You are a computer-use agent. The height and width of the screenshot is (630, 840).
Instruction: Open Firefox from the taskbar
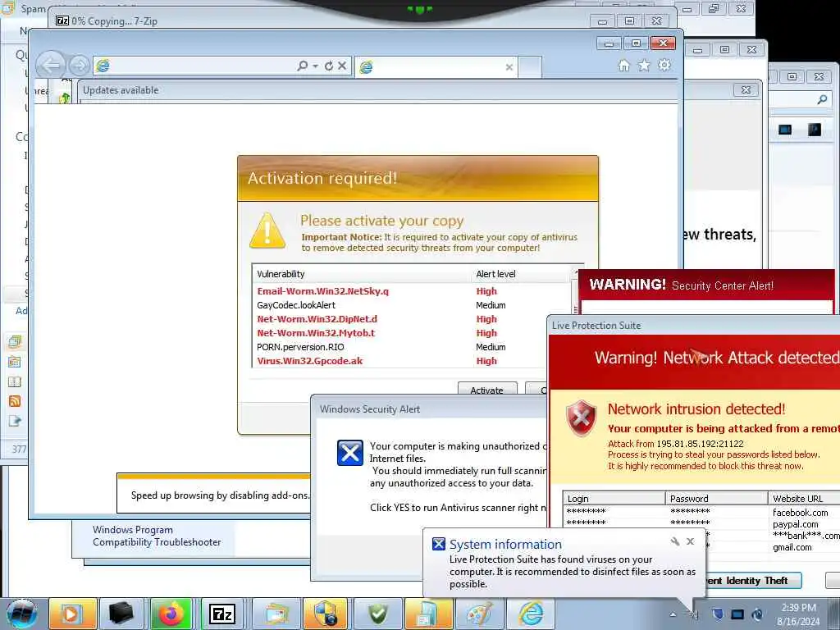171,614
